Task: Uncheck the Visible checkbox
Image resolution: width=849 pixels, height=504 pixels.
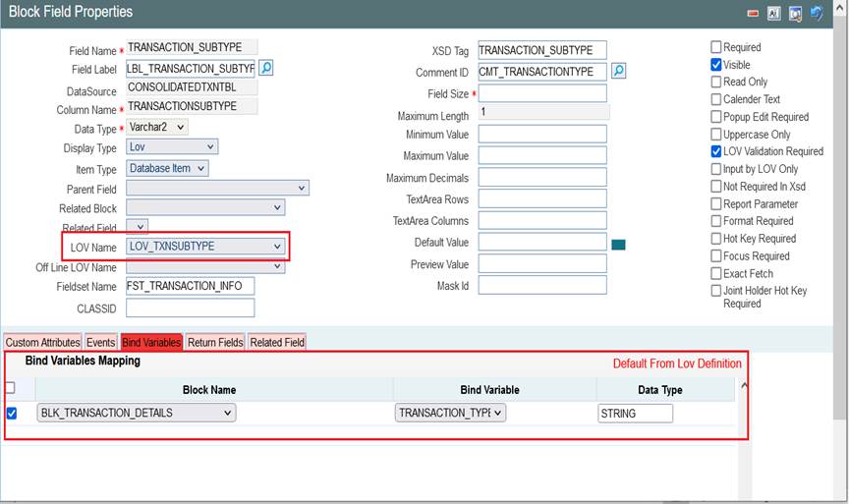Action: [715, 65]
